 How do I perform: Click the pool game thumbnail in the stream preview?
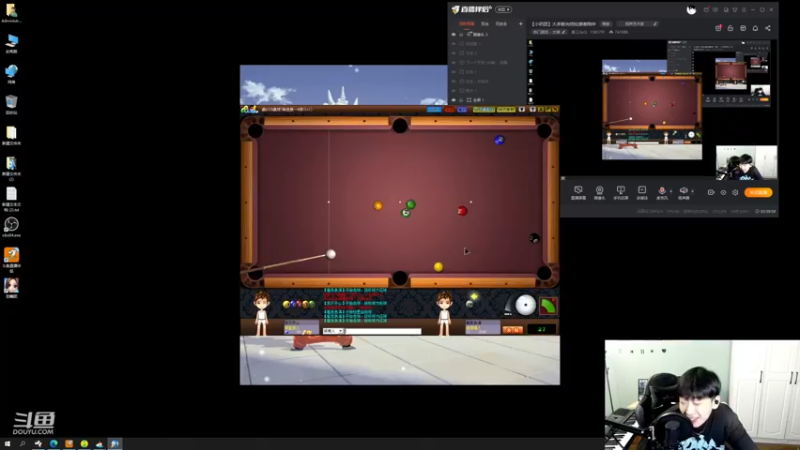point(652,110)
